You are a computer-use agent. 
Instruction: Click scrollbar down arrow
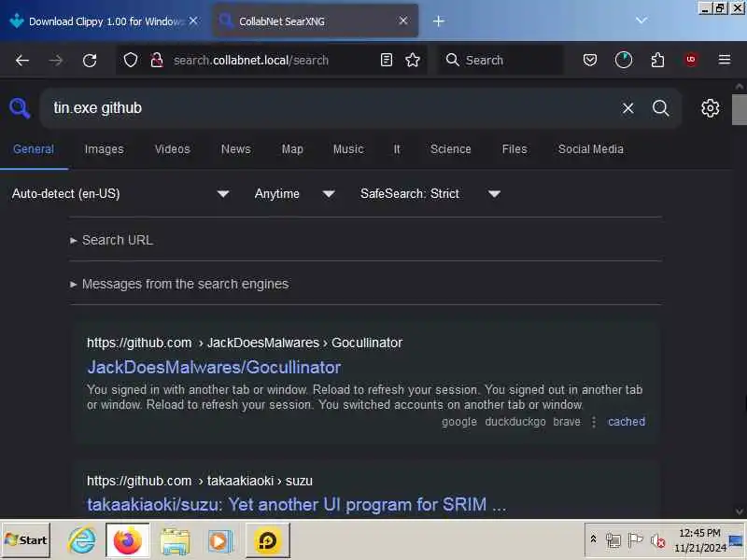pos(740,511)
